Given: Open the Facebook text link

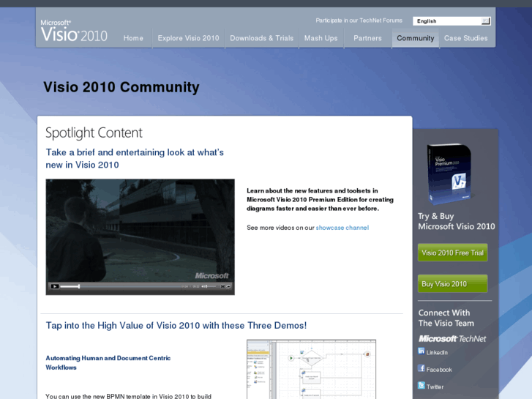Looking at the screenshot, I should pos(439,370).
